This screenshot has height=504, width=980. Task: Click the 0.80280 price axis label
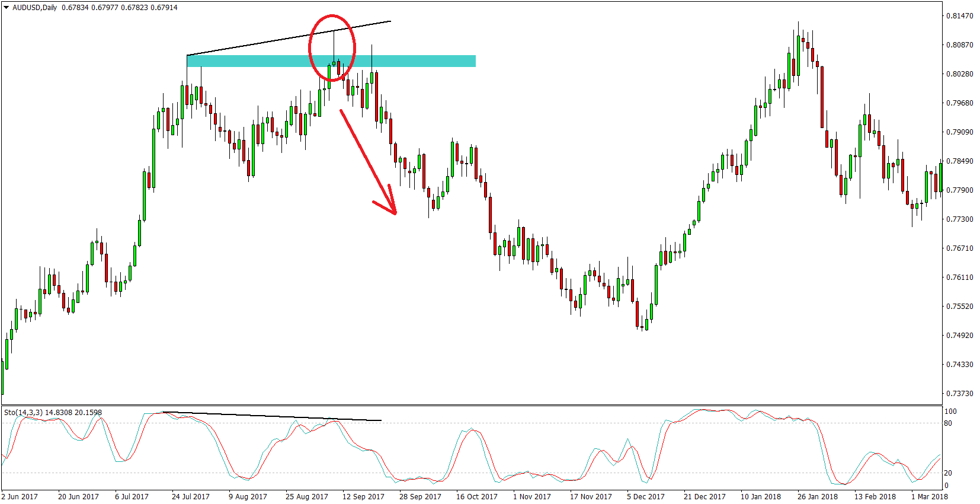pyautogui.click(x=959, y=74)
